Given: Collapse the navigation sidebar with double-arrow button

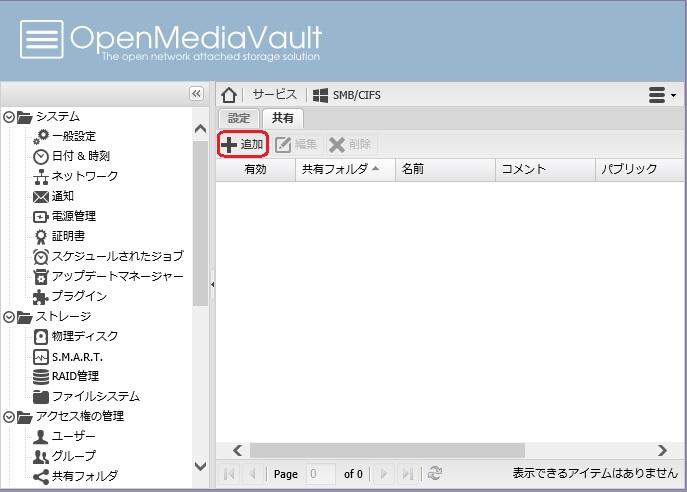Looking at the screenshot, I should click(x=196, y=93).
